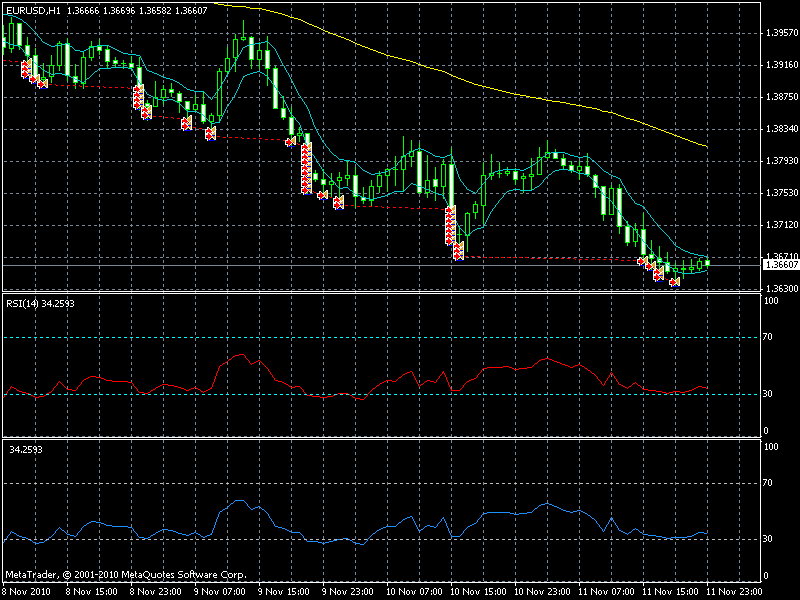Viewport: 800px width, 600px height.
Task: Click the 8 Nov 15:00 time axis label
Action: (x=93, y=592)
